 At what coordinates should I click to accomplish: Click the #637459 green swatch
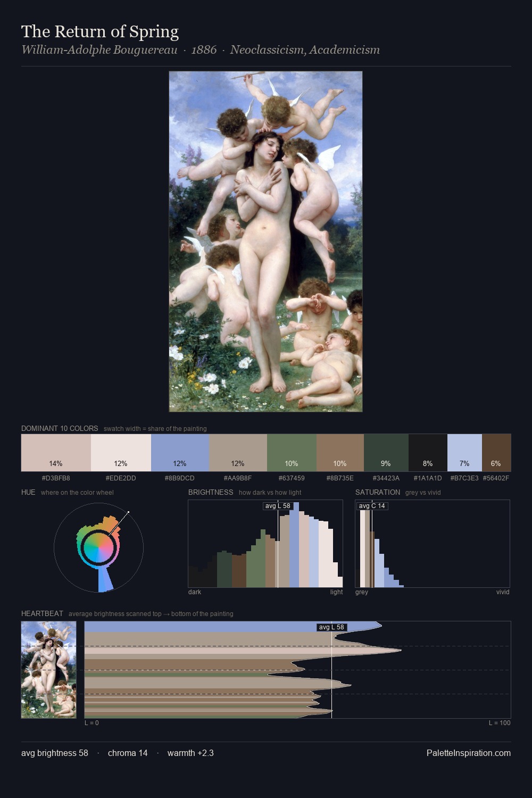(292, 453)
